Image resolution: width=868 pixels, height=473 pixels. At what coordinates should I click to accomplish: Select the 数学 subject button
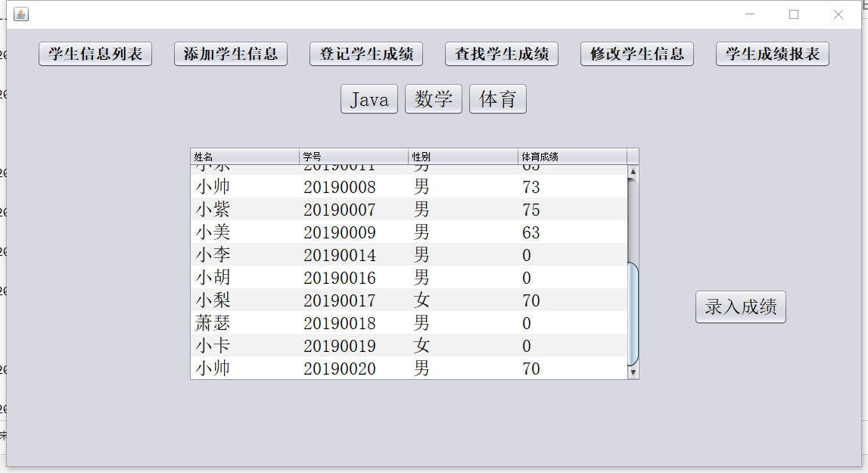click(434, 99)
